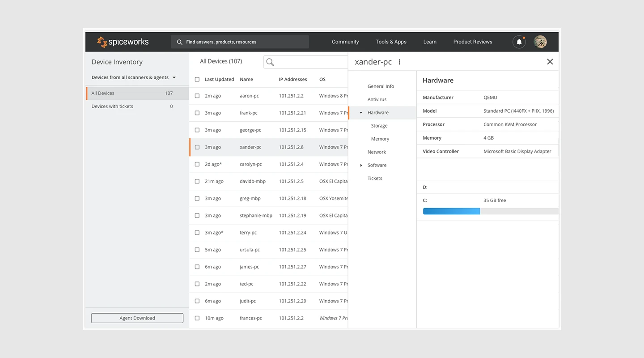
Task: Click the frank-pc device name
Action: click(x=248, y=113)
